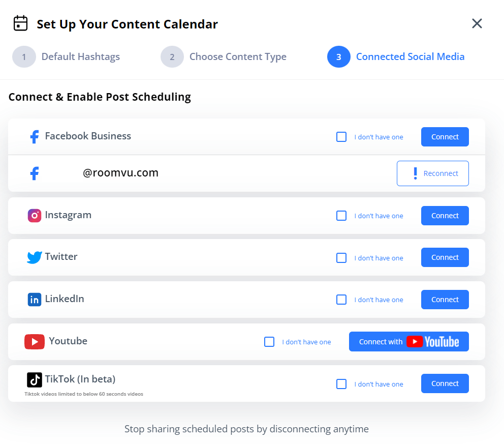
Task: Reconnect the @roomvu.com Facebook account
Action: click(x=433, y=173)
